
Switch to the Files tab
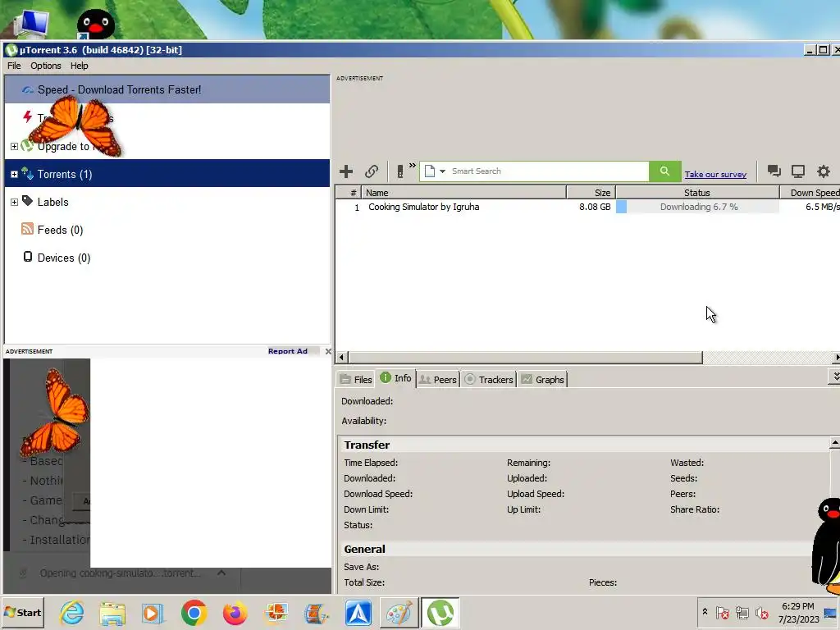coord(355,379)
